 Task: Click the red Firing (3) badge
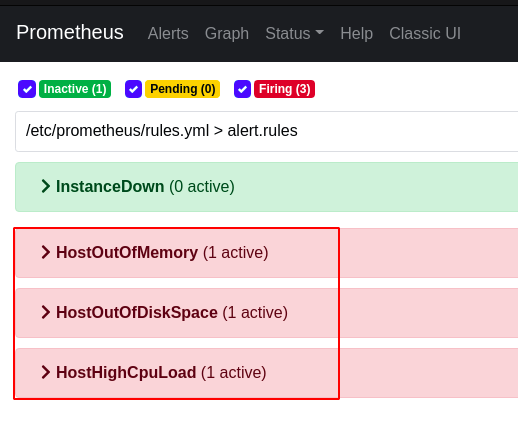(284, 89)
